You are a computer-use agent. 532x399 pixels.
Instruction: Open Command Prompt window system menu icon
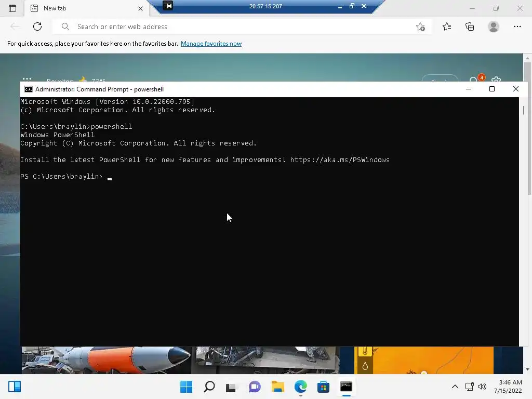click(x=29, y=89)
